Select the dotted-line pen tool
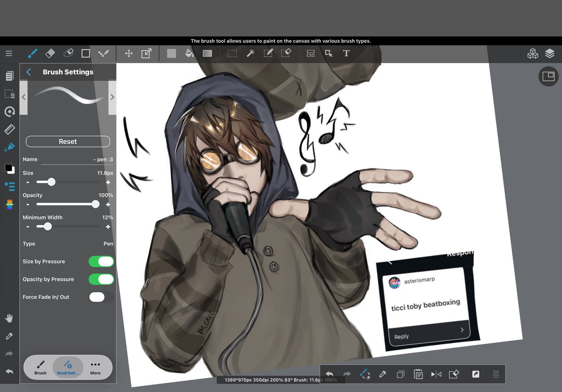Screen dimensions: 562x392 pos(104,53)
